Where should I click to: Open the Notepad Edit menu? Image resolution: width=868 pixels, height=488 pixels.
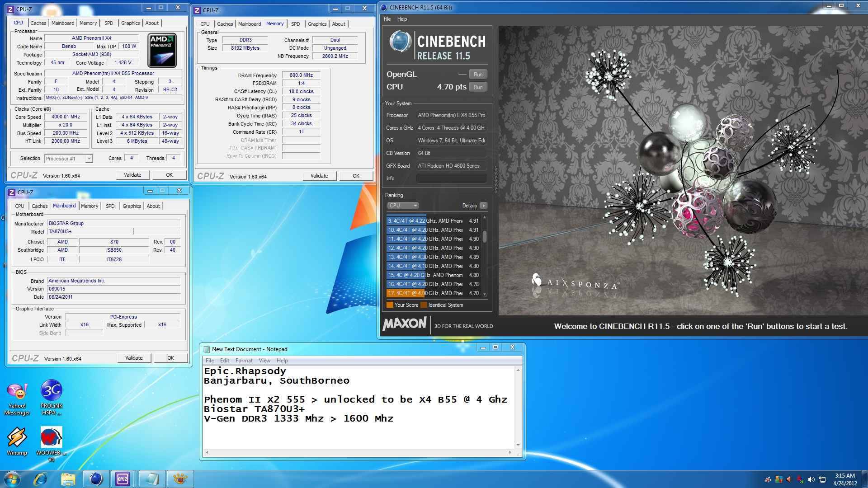point(225,361)
